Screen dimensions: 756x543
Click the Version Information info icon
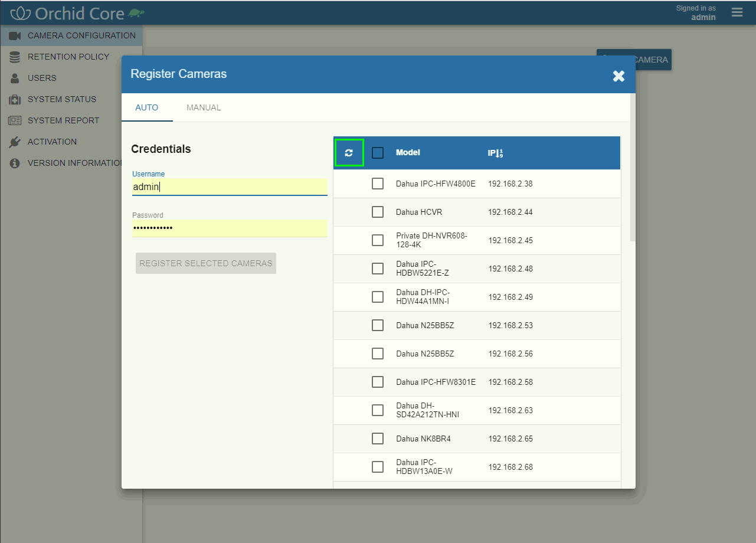tap(15, 163)
